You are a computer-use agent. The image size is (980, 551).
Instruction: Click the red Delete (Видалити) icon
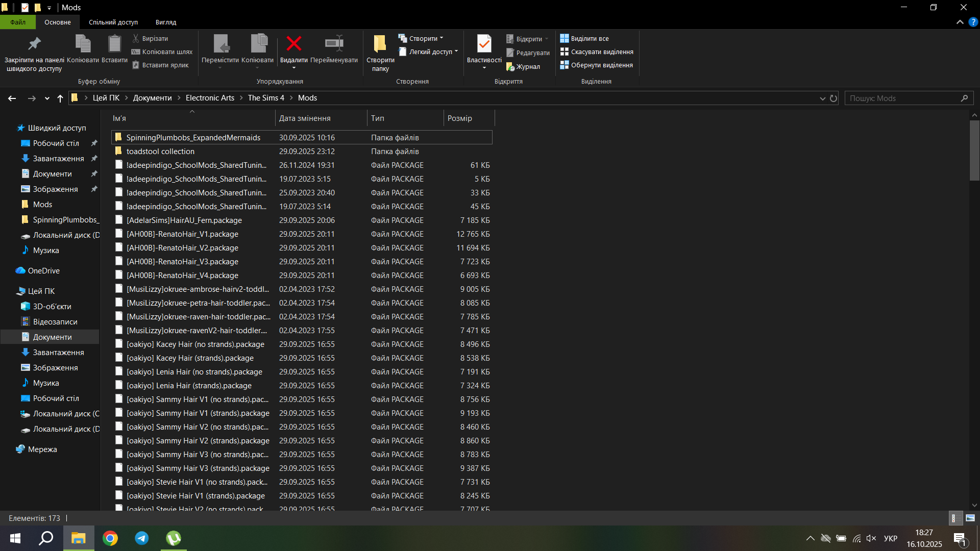[293, 44]
